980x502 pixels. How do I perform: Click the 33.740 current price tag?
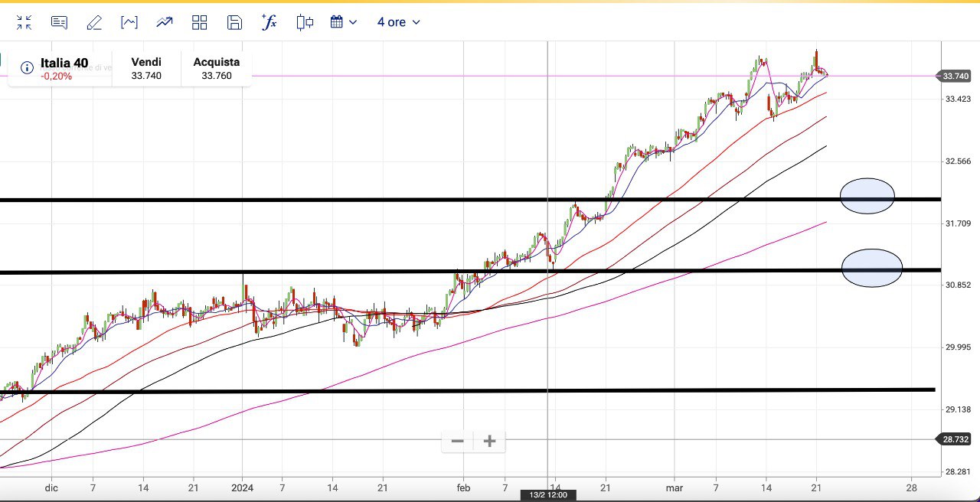tap(954, 76)
